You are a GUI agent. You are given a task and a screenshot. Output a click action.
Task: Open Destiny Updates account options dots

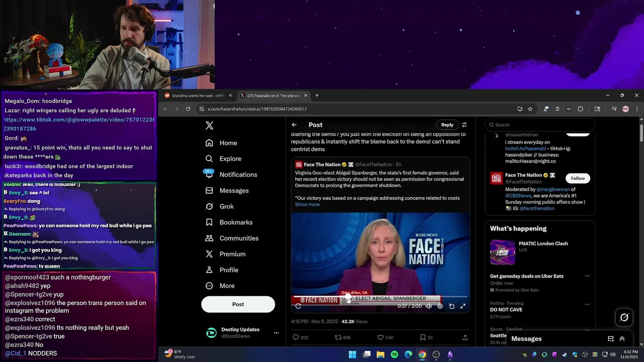(276, 333)
